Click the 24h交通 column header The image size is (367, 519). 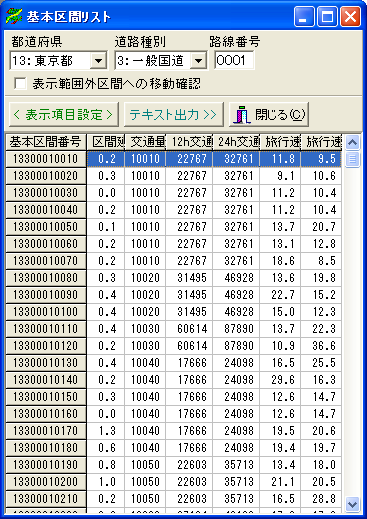[236, 142]
